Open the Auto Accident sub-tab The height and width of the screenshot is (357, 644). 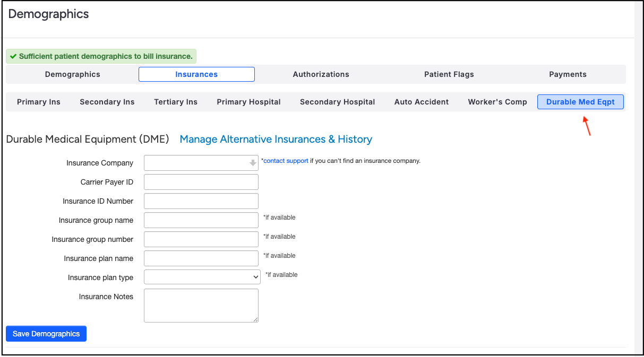pyautogui.click(x=422, y=102)
